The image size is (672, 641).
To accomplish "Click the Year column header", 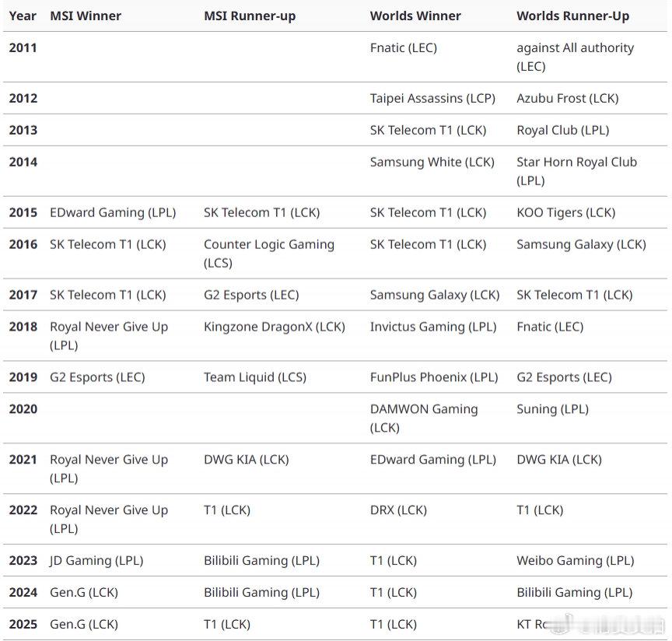I will click(x=23, y=16).
